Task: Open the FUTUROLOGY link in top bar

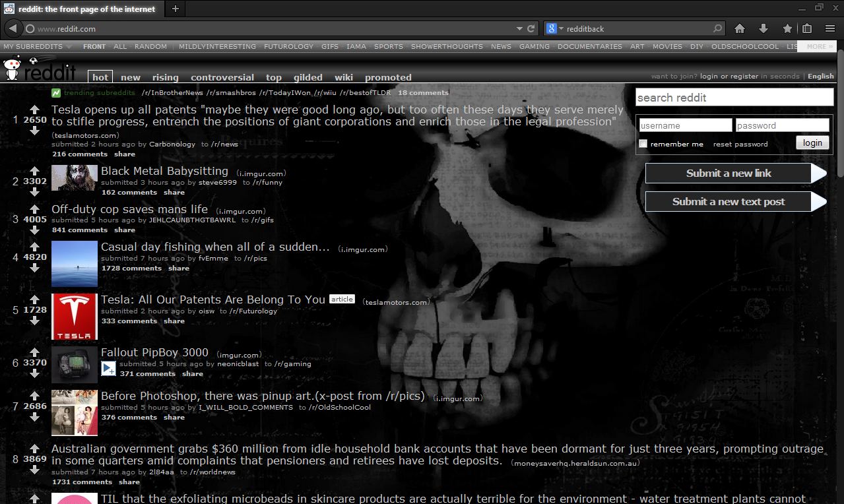Action: (x=288, y=47)
